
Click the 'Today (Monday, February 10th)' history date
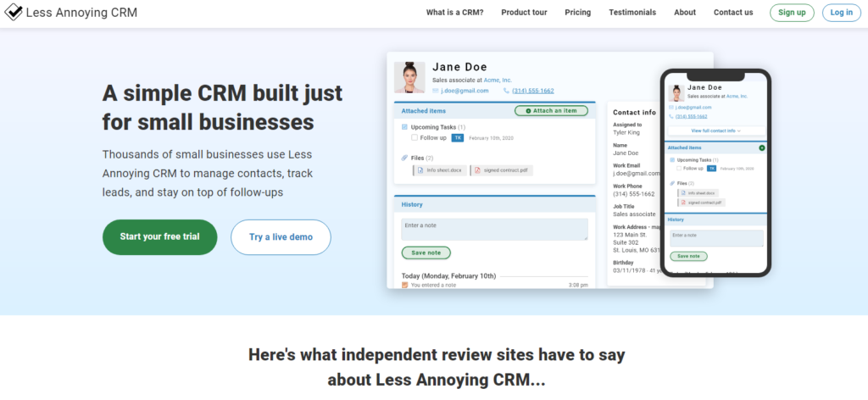(449, 276)
